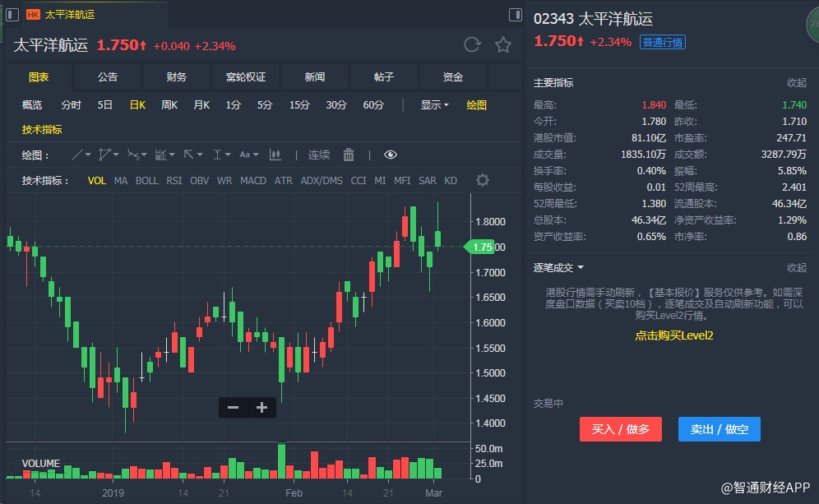Select the arrow annotation drawing tool
This screenshot has width=819, height=504.
pyautogui.click(x=188, y=155)
